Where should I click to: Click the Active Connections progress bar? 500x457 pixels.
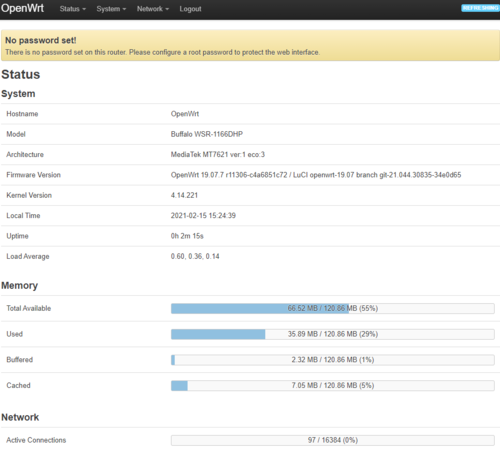coord(333,440)
